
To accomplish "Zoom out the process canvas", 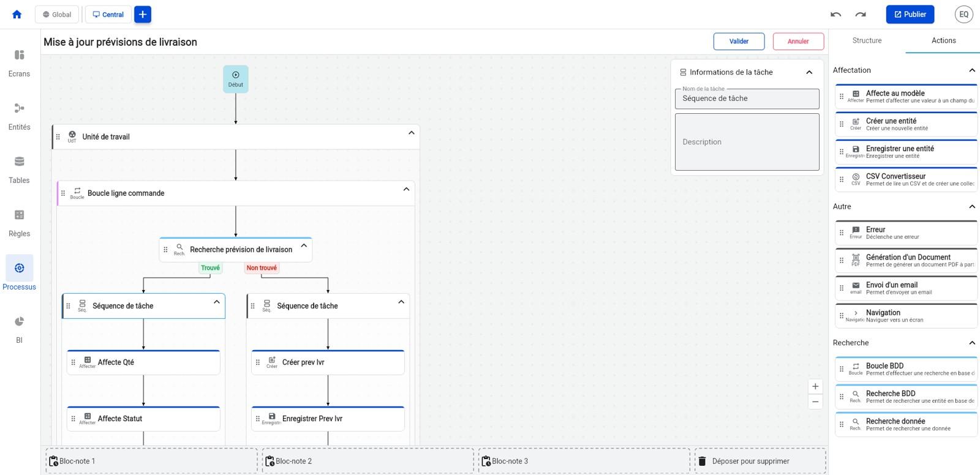I will [815, 402].
